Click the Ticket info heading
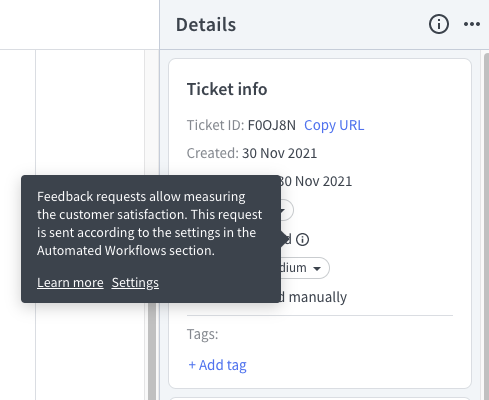 coord(227,89)
